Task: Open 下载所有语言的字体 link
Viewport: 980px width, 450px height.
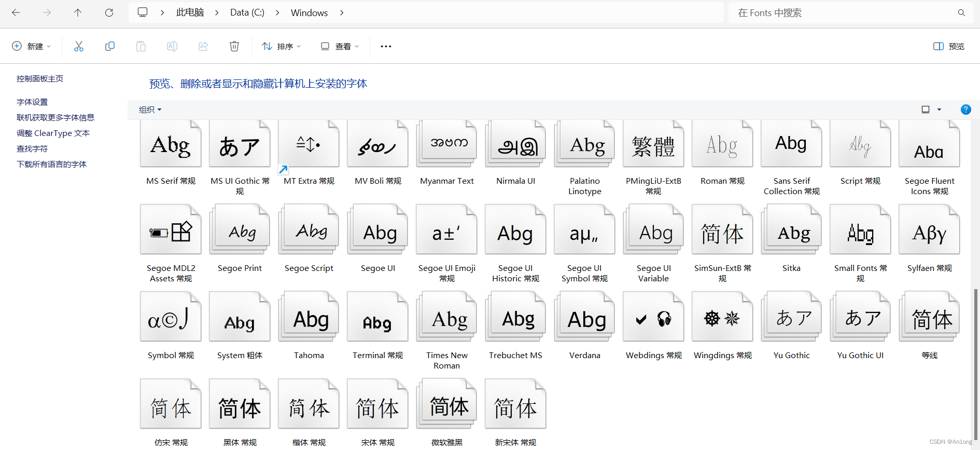Action: coord(51,164)
